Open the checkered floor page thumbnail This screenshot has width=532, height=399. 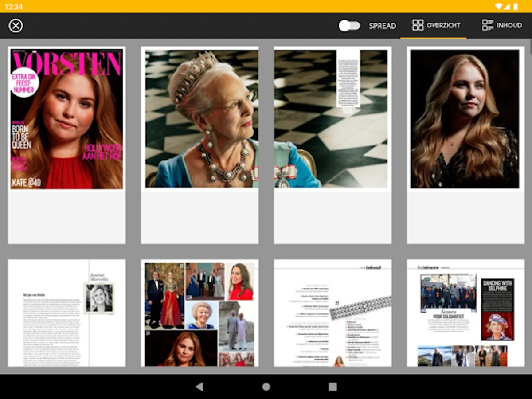point(332,145)
